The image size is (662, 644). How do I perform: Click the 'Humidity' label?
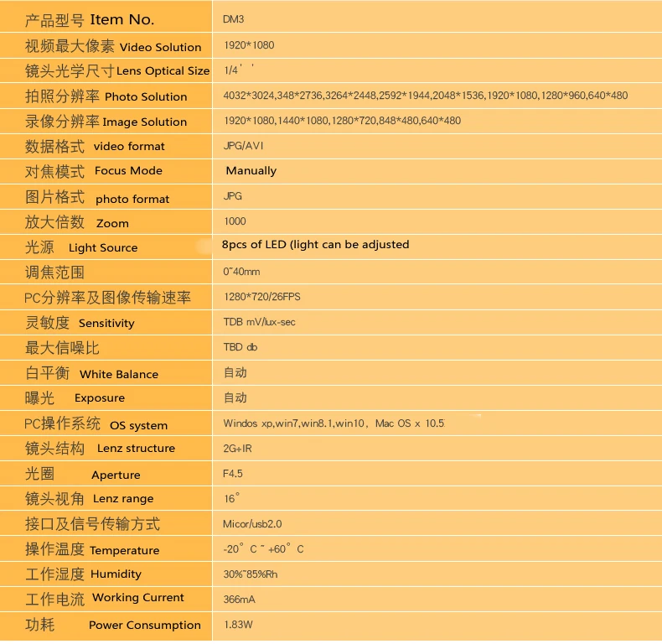tap(116, 574)
